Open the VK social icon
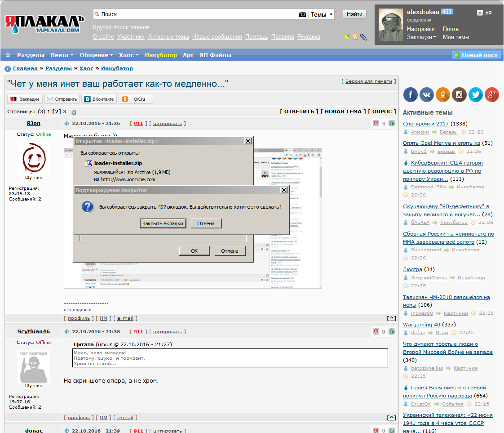This screenshot has width=504, height=433. click(427, 94)
